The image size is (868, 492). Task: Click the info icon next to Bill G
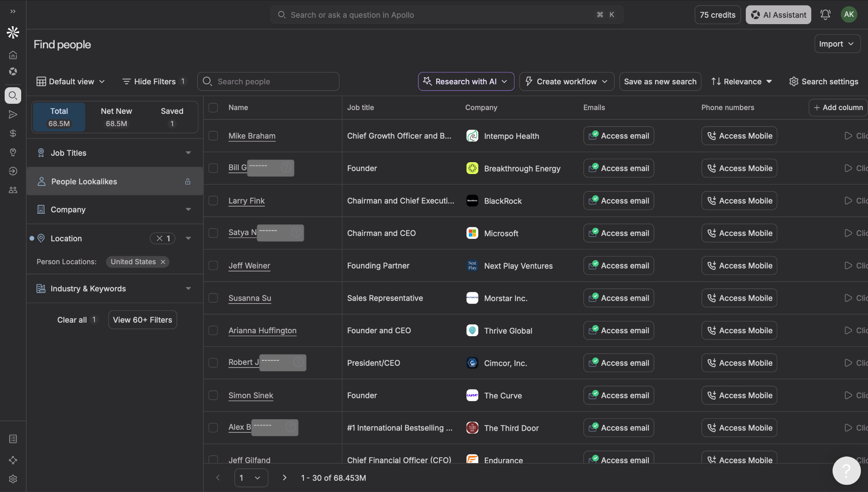[287, 168]
